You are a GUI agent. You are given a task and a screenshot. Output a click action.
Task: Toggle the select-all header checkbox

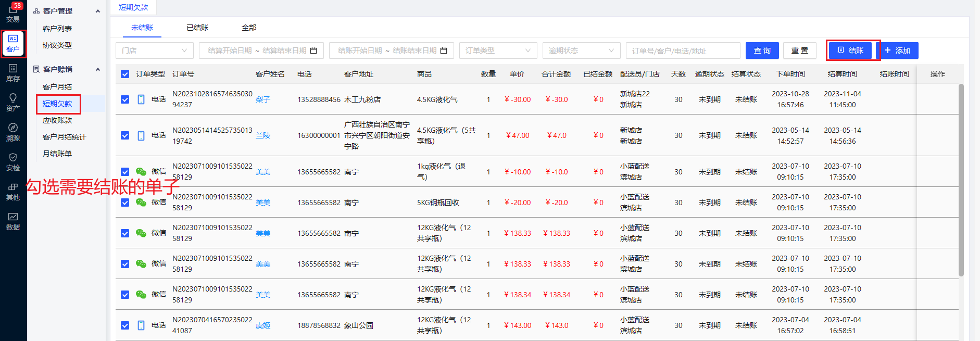125,74
